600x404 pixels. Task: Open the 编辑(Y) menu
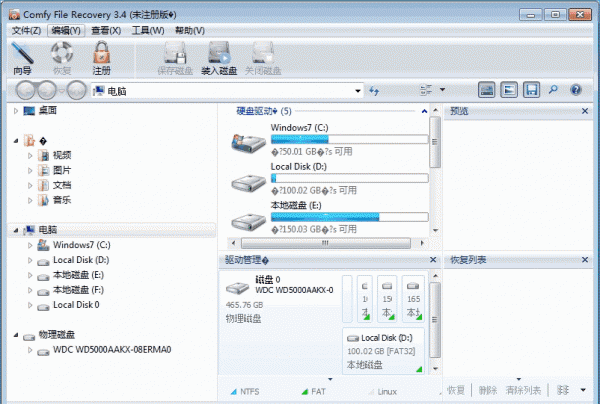pos(66,31)
